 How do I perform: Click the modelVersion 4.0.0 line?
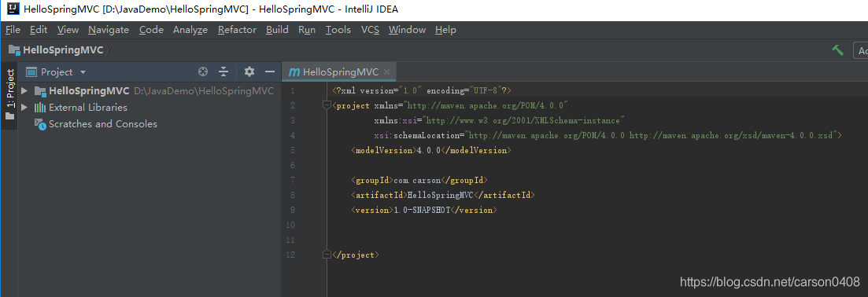pyautogui.click(x=431, y=150)
